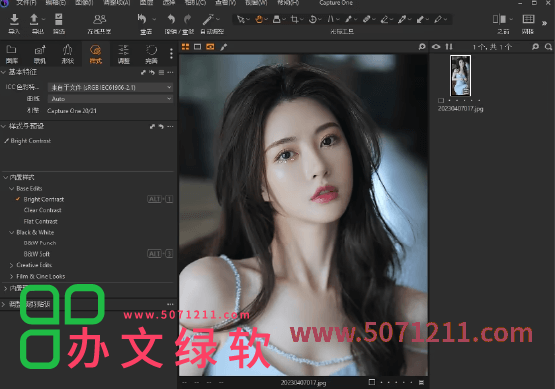Switch to the Adjust (调整) tool tab

coord(124,54)
